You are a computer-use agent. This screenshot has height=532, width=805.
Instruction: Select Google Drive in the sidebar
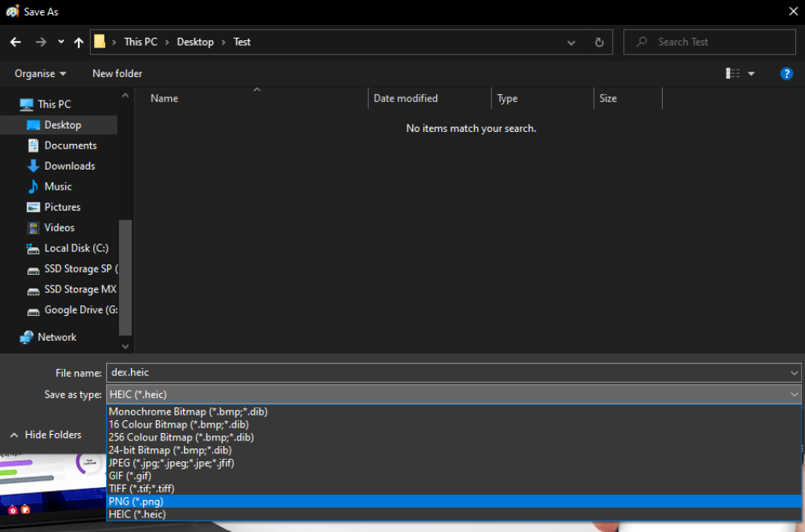point(80,310)
